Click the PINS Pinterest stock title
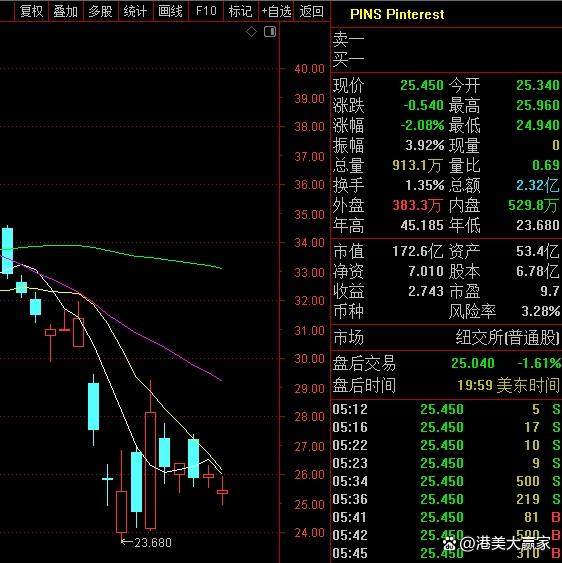The image size is (562, 563). [397, 14]
